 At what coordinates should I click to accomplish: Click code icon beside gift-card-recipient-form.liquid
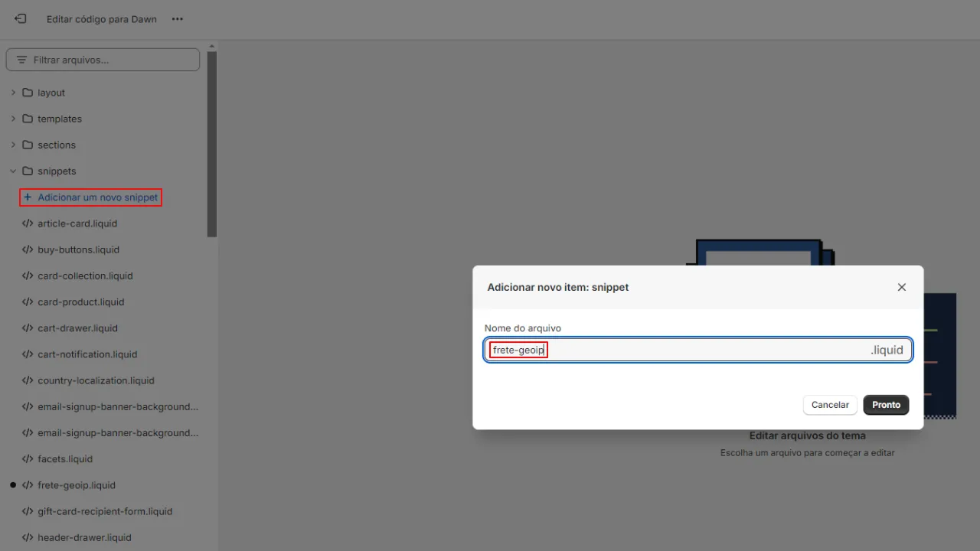pos(28,511)
